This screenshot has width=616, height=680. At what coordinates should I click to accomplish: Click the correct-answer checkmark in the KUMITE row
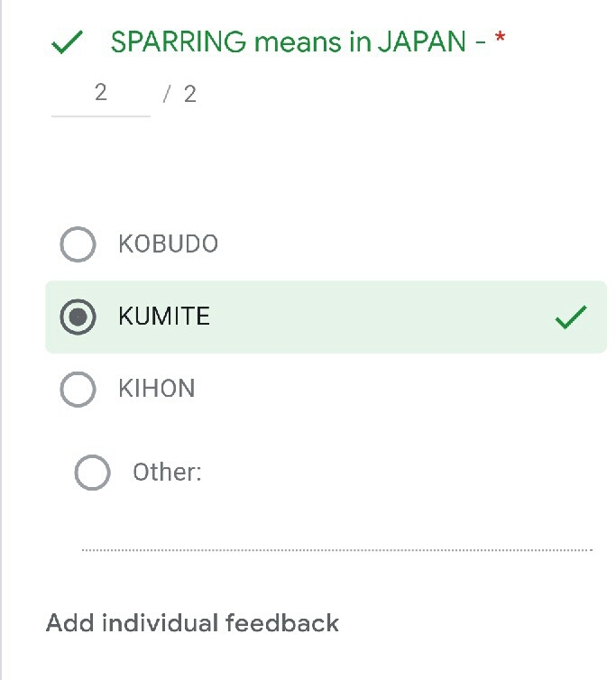[570, 317]
